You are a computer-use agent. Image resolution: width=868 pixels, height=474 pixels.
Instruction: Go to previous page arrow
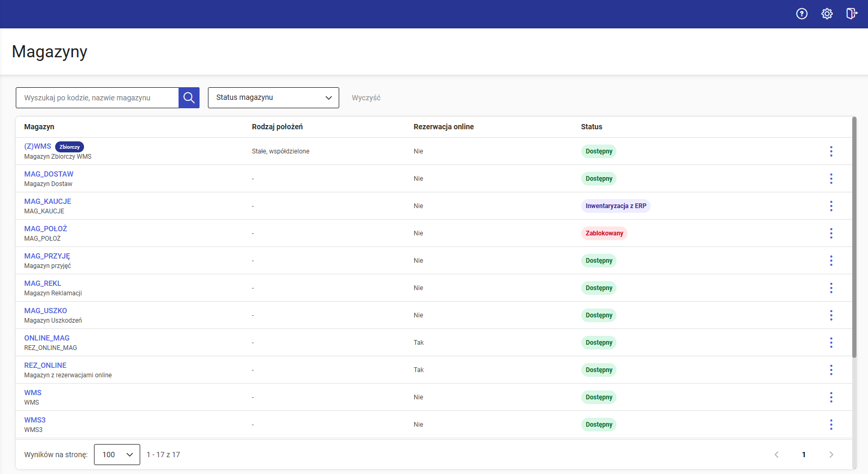pos(776,455)
